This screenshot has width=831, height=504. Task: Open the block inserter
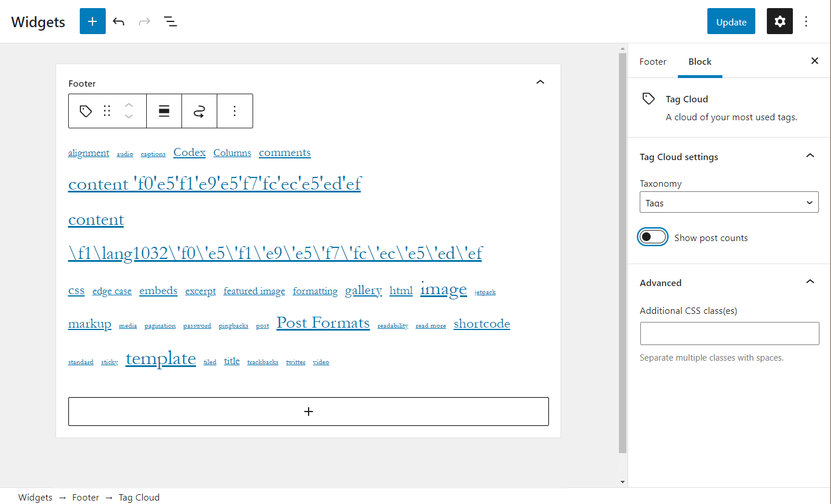tap(92, 21)
